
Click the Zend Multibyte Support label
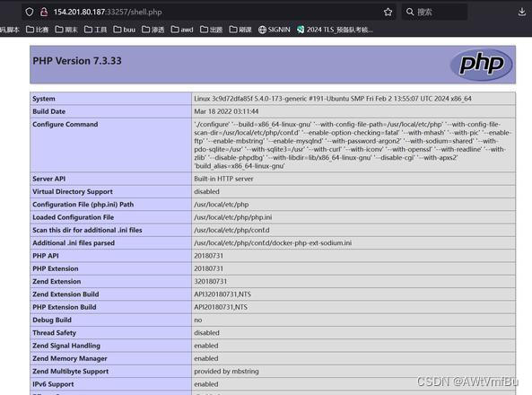pos(71,372)
